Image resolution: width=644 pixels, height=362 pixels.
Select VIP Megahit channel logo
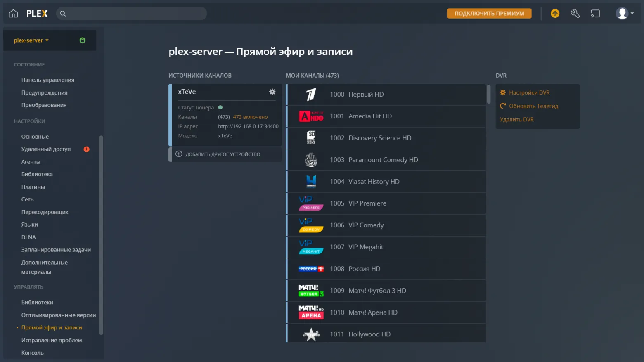(311, 247)
